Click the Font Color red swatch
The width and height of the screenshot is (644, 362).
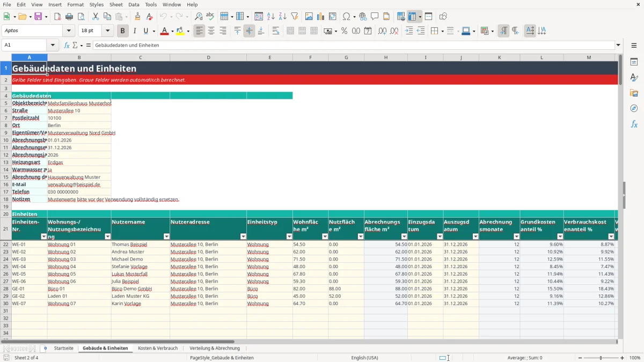164,31
